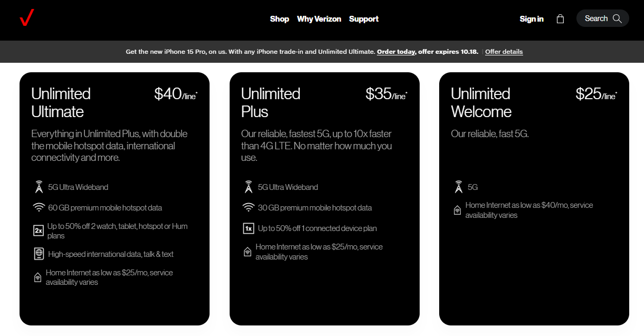Click 'Up to 50% off 2 watch, tablet' text
This screenshot has height=336, width=644.
point(118,231)
